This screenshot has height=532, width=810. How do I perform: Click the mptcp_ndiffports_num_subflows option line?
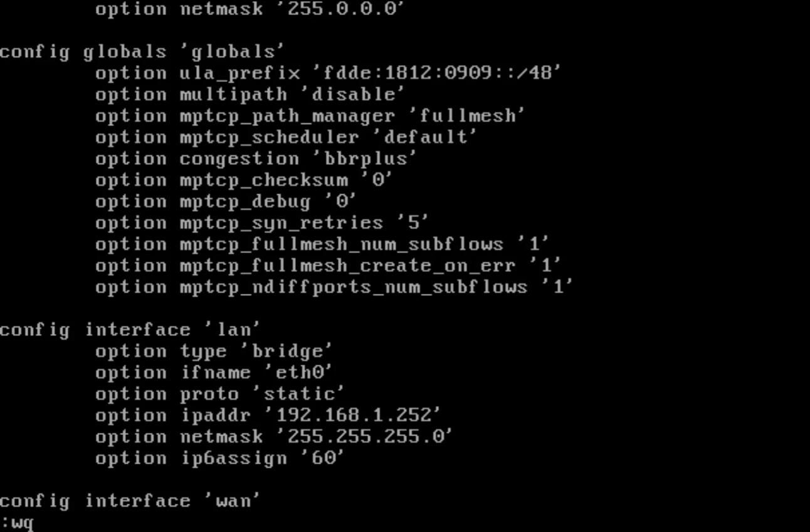pos(334,287)
